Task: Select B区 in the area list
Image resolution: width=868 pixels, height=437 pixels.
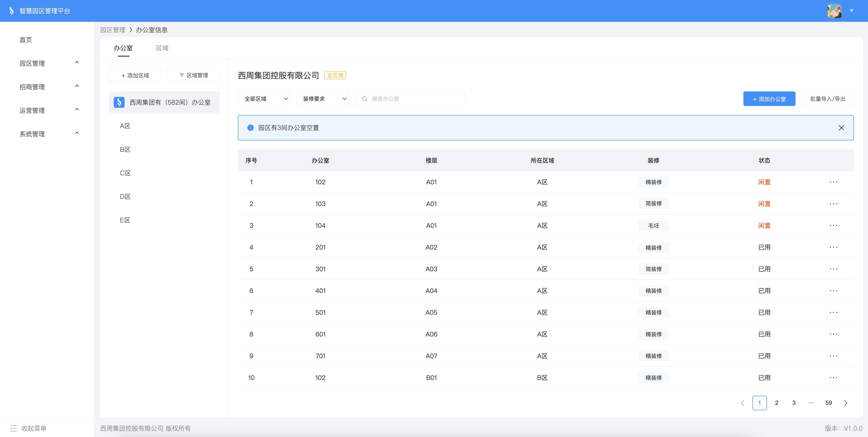Action: (x=125, y=149)
